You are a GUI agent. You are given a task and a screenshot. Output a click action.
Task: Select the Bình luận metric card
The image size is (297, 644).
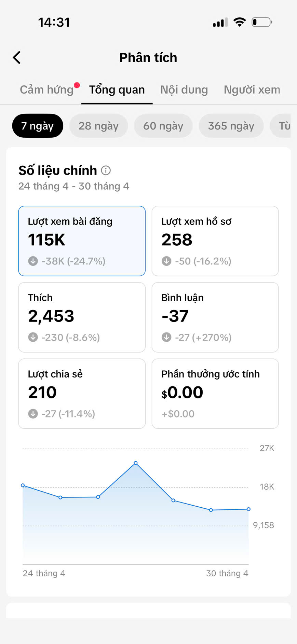tap(215, 317)
